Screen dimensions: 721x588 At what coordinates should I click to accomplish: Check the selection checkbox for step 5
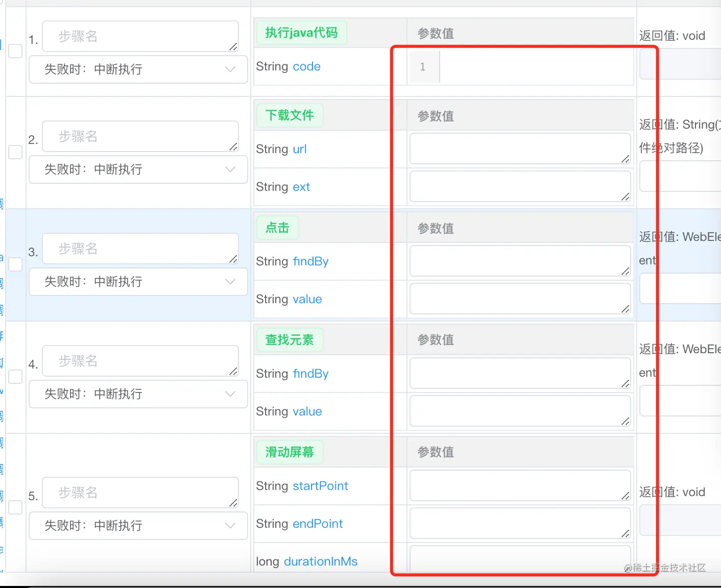pos(15,507)
